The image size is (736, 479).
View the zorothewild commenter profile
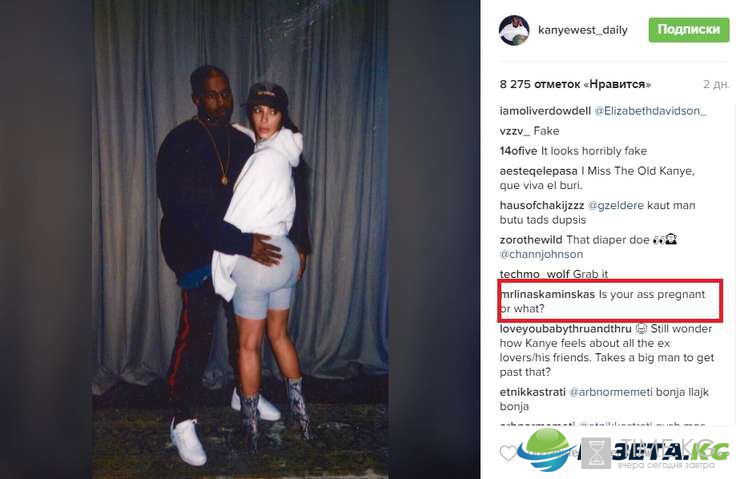pos(531,240)
